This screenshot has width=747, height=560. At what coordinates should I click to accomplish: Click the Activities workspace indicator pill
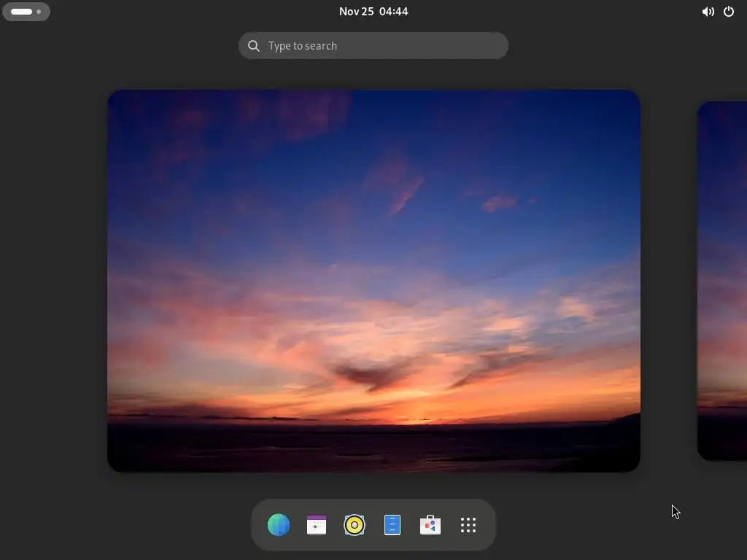click(26, 12)
